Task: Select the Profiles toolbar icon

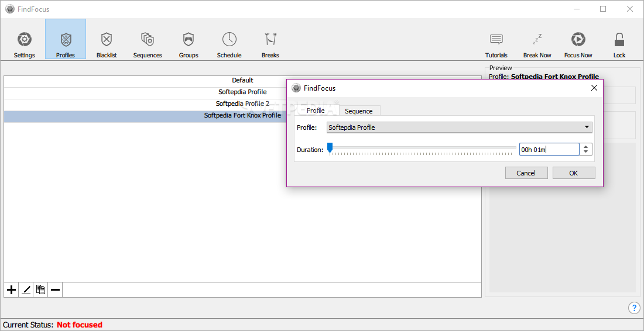Action: coord(66,40)
